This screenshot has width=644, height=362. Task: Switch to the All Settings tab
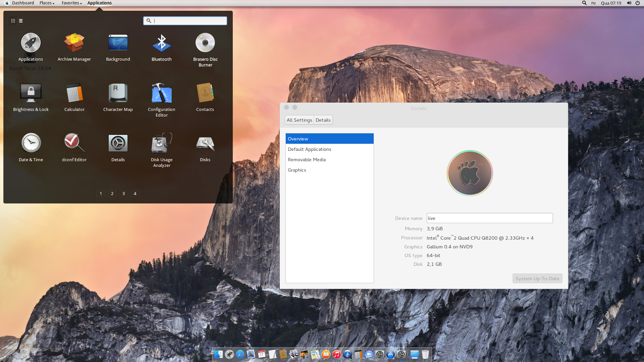[299, 119]
